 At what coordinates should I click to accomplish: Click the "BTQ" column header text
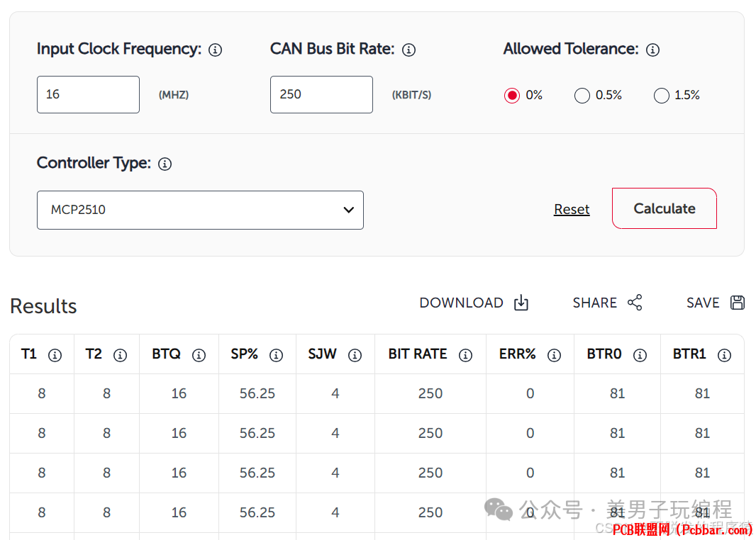click(167, 354)
